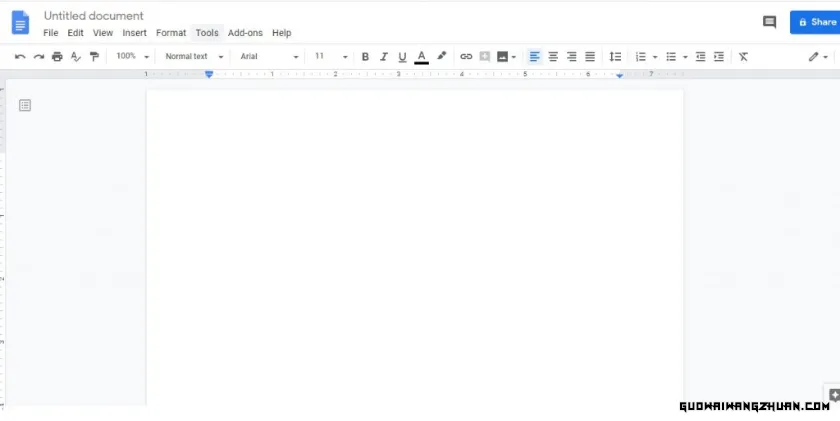Viewport: 840px width, 421px height.
Task: Expand the Insert image dropdown arrow
Action: click(x=514, y=57)
